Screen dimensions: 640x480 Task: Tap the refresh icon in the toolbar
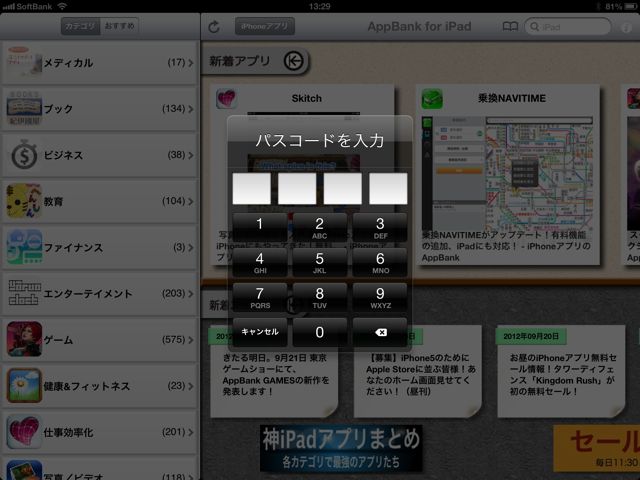coord(214,27)
